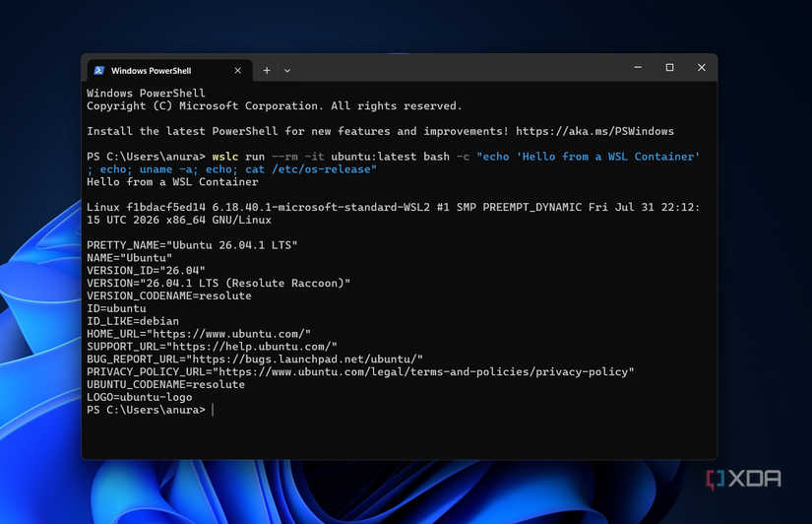
Task: Click the VERSION_CODENAME=resolute line
Action: (x=169, y=295)
